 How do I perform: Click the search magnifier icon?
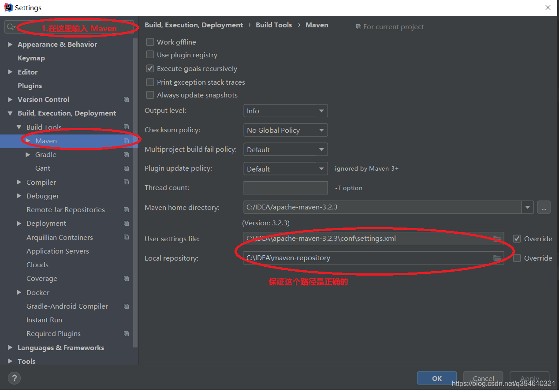(x=11, y=27)
